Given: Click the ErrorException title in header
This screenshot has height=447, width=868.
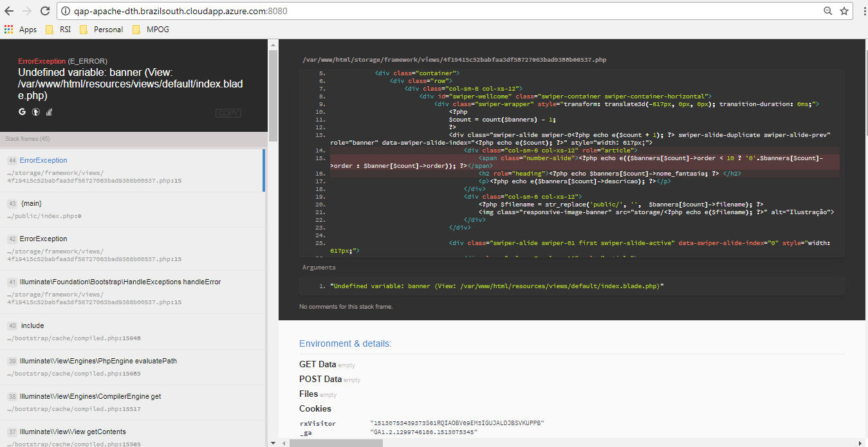Looking at the screenshot, I should (x=42, y=61).
